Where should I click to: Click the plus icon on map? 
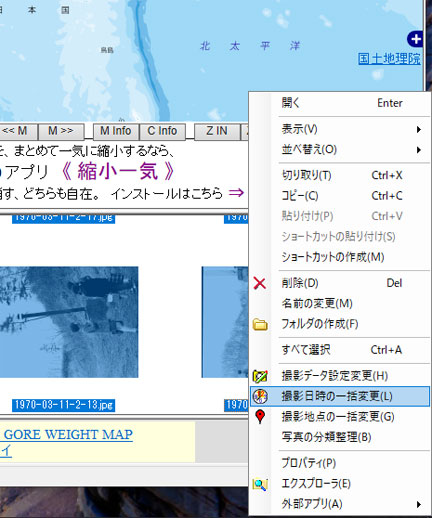[415, 39]
